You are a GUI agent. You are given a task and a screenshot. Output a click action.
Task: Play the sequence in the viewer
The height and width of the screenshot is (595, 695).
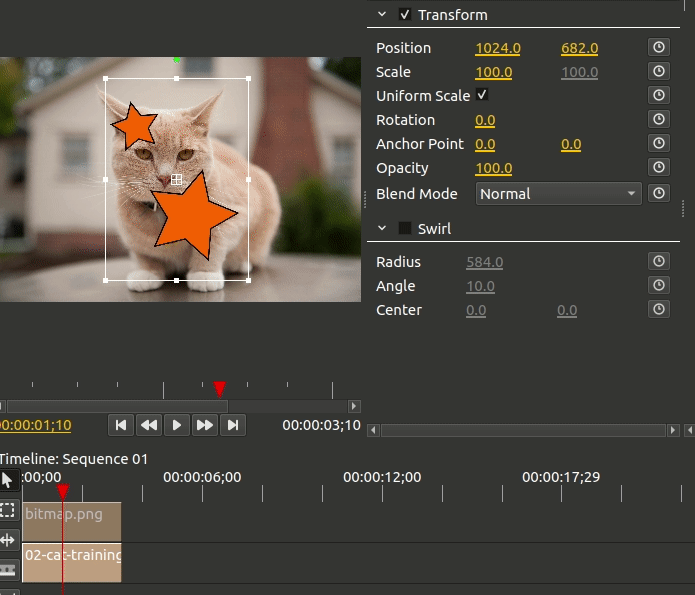[x=176, y=425]
